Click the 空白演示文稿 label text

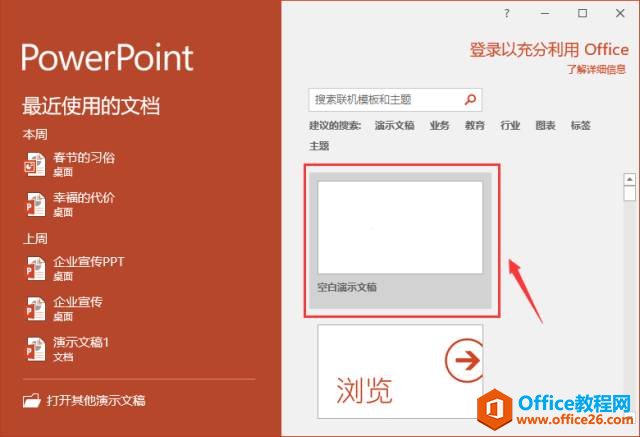coord(347,287)
